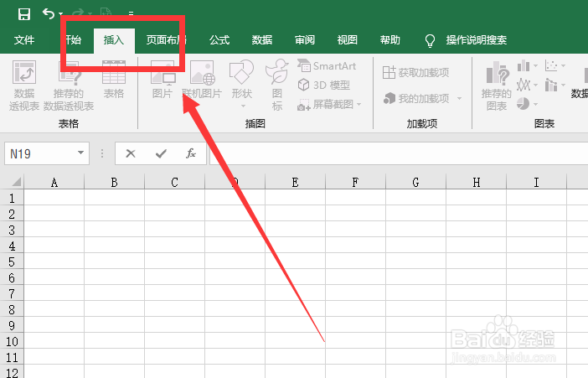Select column C header
The width and height of the screenshot is (588, 378).
[x=175, y=183]
